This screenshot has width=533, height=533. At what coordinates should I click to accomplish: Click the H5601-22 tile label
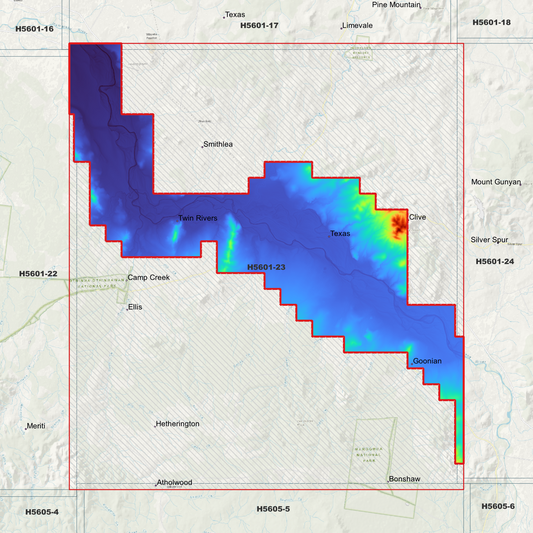(38, 274)
